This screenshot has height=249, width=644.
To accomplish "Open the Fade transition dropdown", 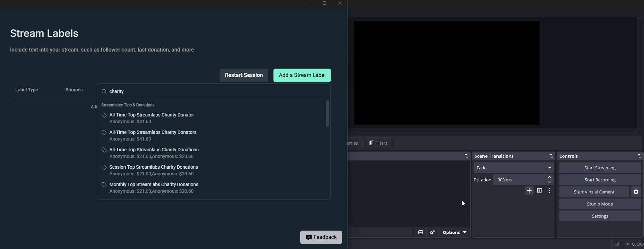I will [513, 168].
